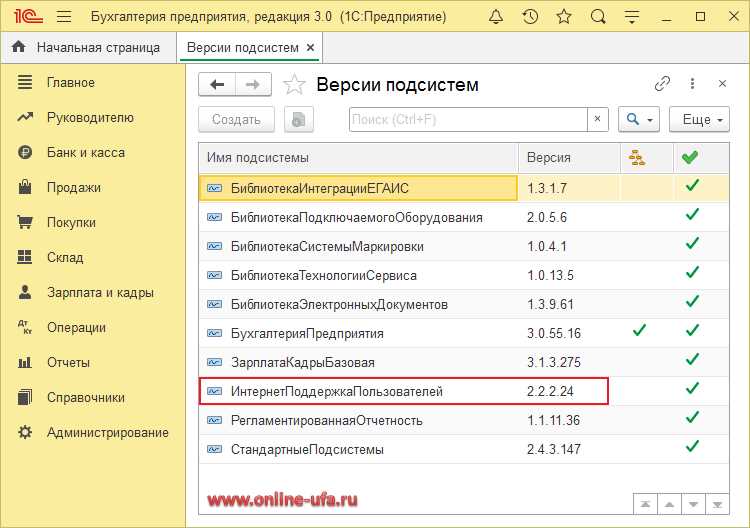The height and width of the screenshot is (528, 750).
Task: Open the three-dot form options menu
Action: (x=692, y=84)
